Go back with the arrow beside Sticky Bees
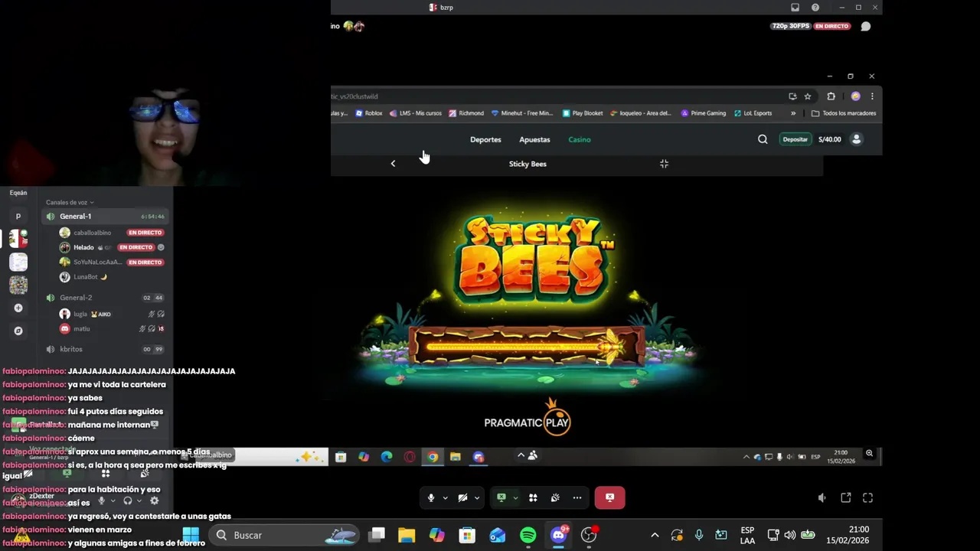980x551 pixels. click(x=394, y=164)
